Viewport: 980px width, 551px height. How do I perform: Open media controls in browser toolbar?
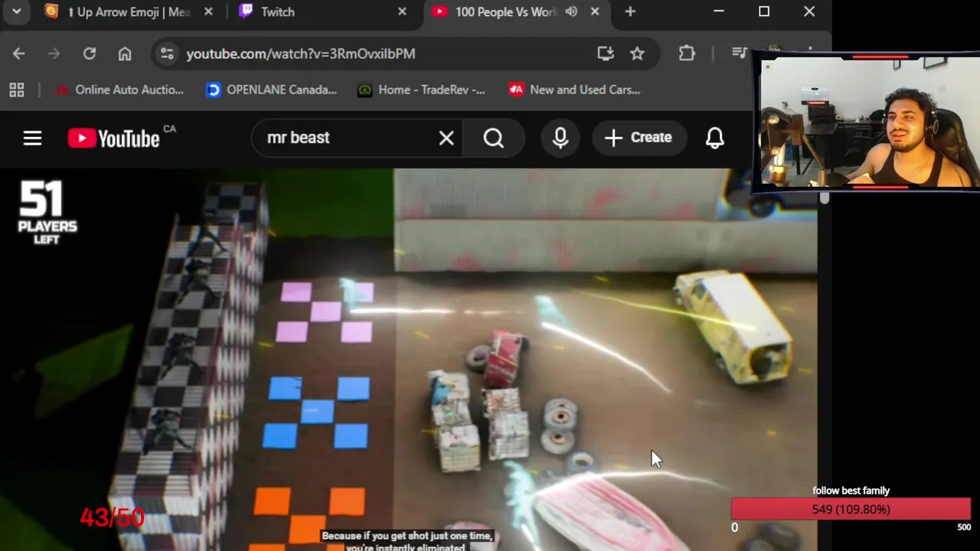coord(740,54)
